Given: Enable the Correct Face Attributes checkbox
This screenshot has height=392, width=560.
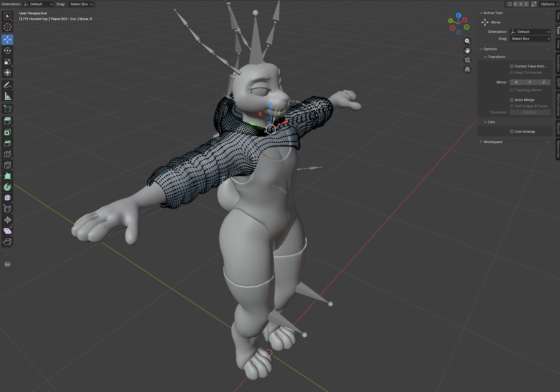Looking at the screenshot, I should (512, 66).
